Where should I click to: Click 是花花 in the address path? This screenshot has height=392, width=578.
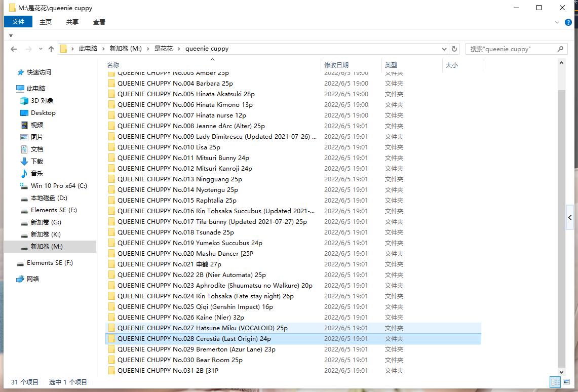pos(163,49)
